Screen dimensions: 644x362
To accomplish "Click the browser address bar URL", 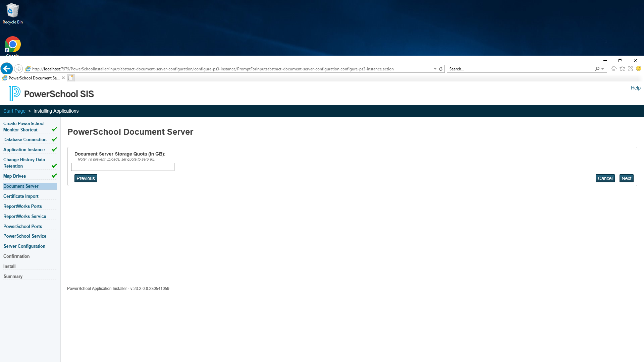I will [213, 69].
